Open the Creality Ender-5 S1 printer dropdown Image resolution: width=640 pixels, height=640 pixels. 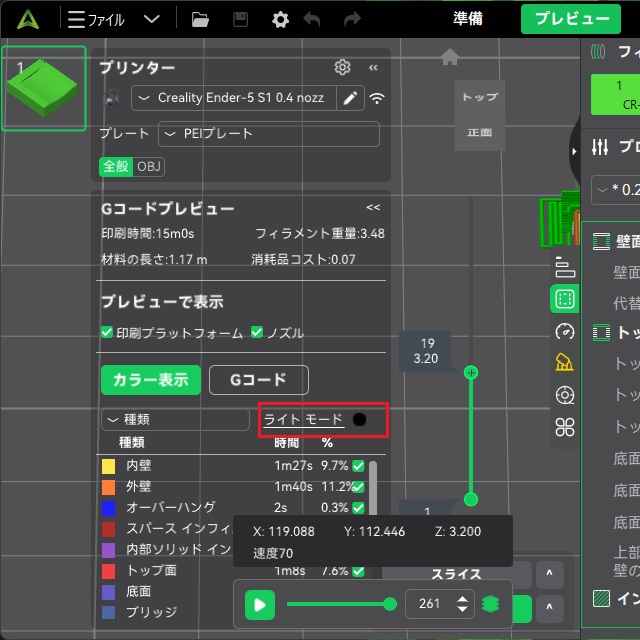click(235, 98)
